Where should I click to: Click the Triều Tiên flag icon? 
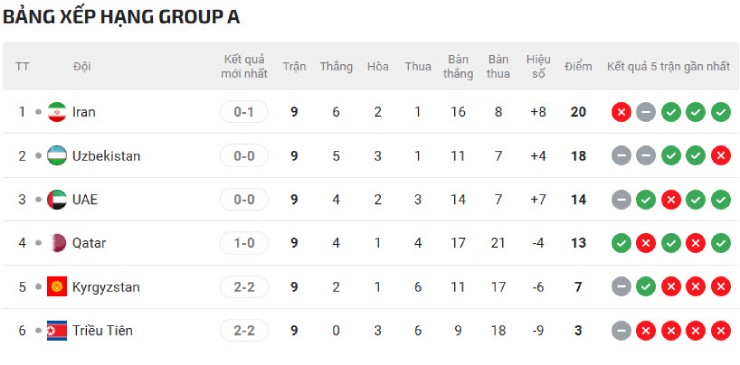pos(57,331)
